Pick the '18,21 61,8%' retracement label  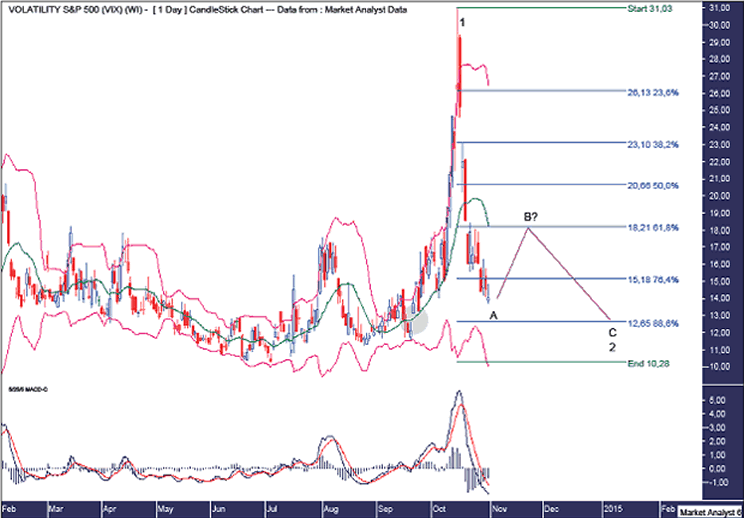click(x=653, y=228)
